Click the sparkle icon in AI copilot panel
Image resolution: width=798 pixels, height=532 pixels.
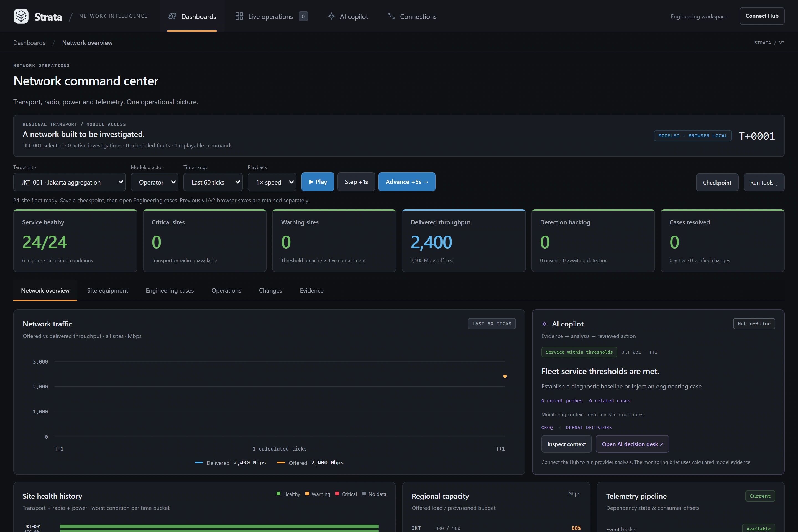(544, 324)
